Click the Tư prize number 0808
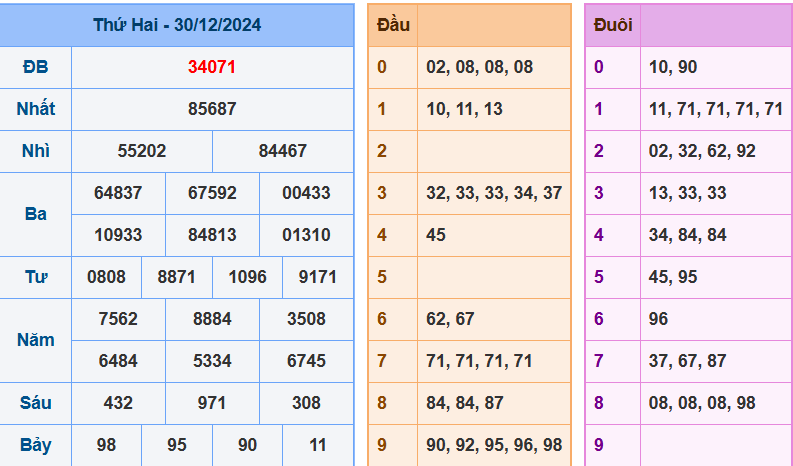793x466 pixels. (x=106, y=277)
